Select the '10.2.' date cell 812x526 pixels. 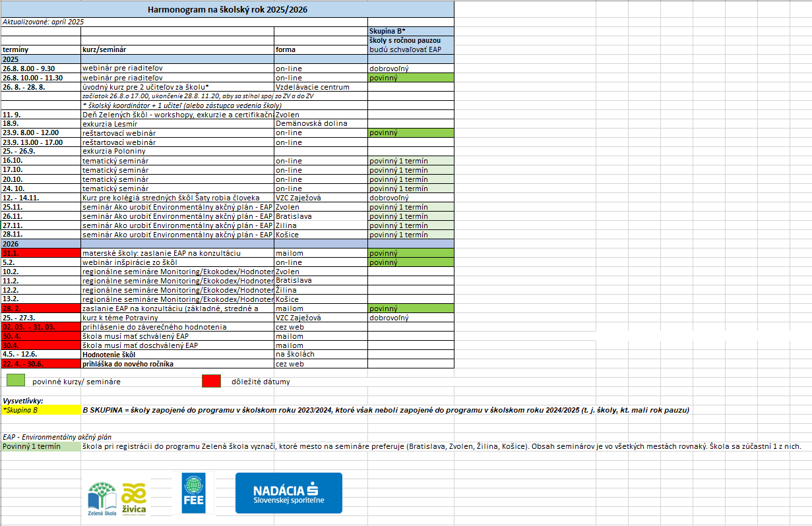click(40, 271)
